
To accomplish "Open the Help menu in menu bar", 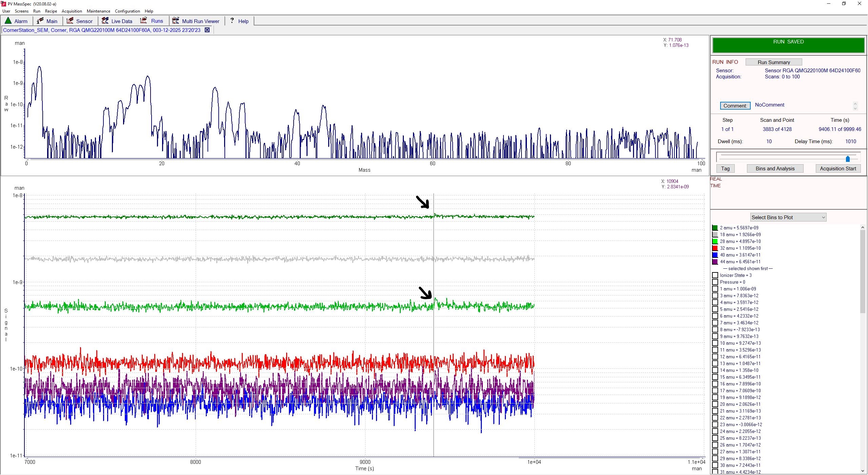I will [x=149, y=11].
